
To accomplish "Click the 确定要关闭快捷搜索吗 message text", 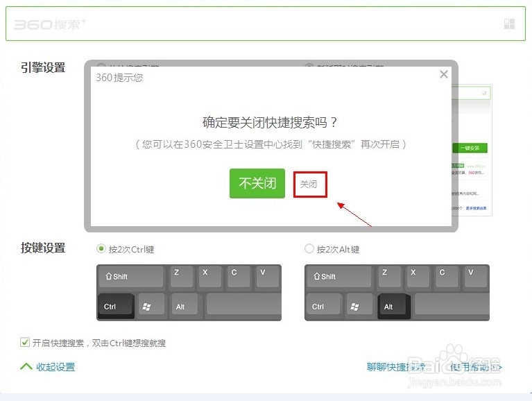I will [270, 123].
